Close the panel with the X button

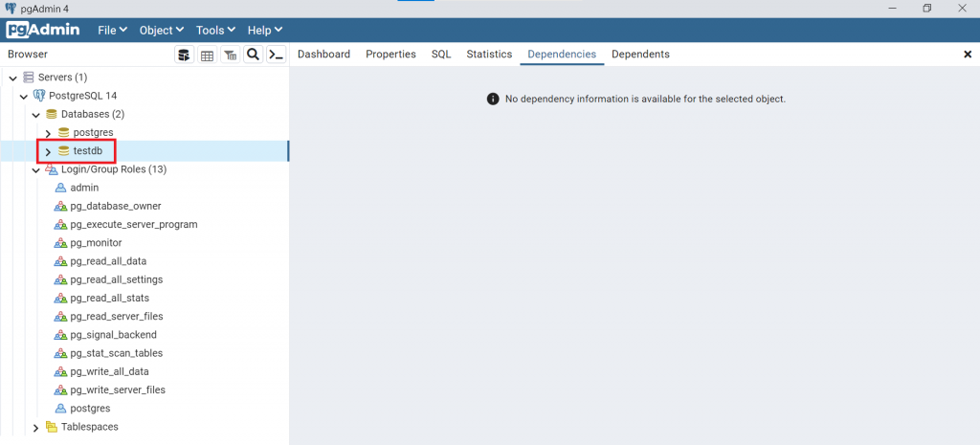tap(968, 55)
